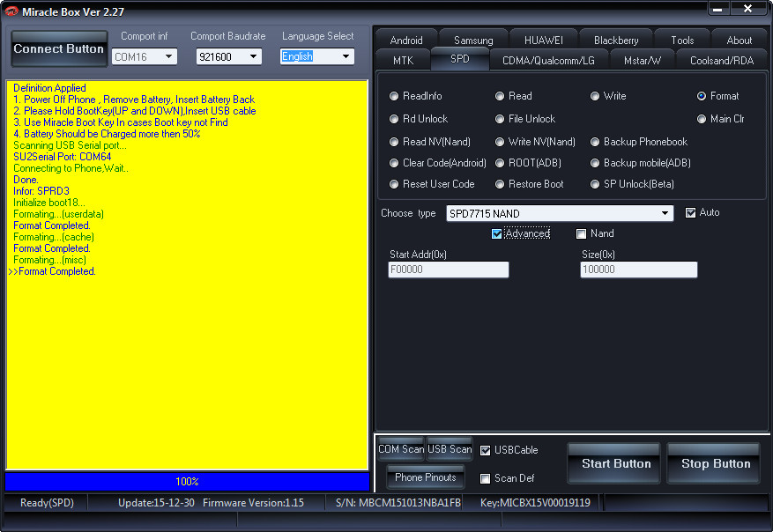Switch to the Samsung tab
The width and height of the screenshot is (773, 532).
point(473,41)
